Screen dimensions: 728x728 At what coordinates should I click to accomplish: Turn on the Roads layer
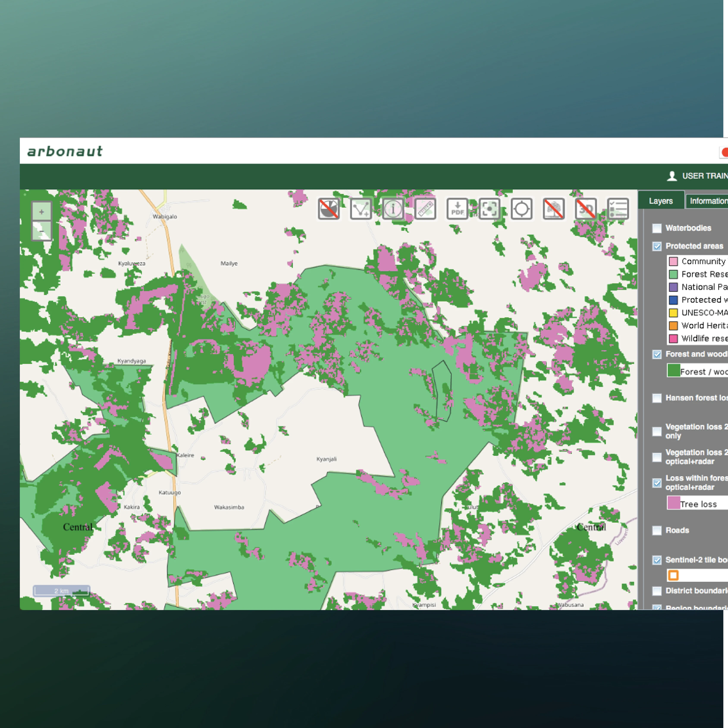(657, 530)
